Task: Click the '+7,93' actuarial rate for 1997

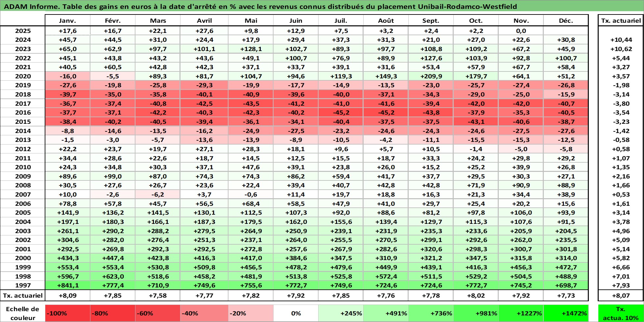Action: 621,285
